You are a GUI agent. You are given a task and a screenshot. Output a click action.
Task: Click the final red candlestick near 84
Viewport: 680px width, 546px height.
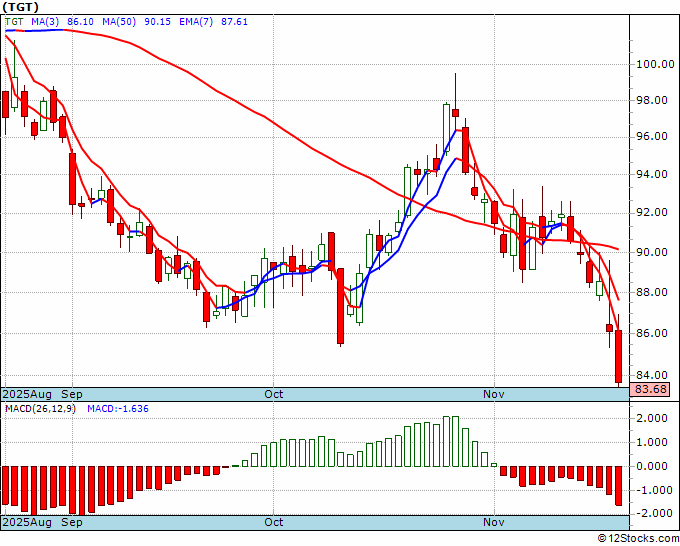tap(618, 356)
